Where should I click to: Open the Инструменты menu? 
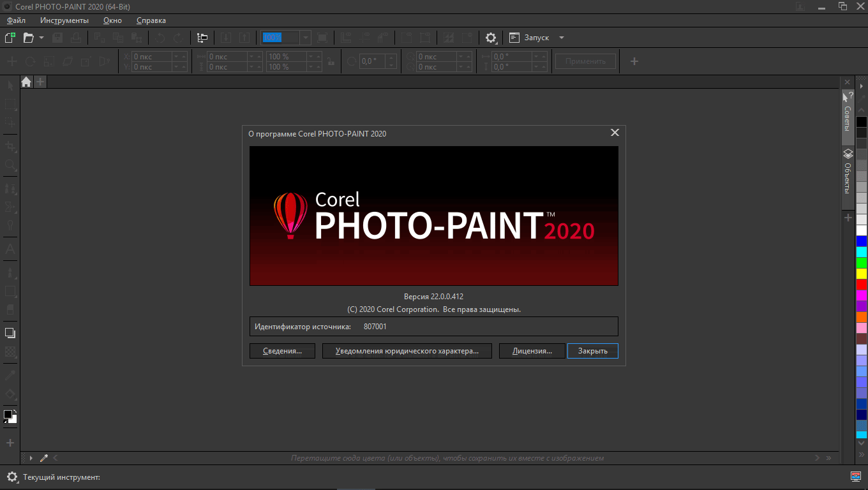pos(64,20)
